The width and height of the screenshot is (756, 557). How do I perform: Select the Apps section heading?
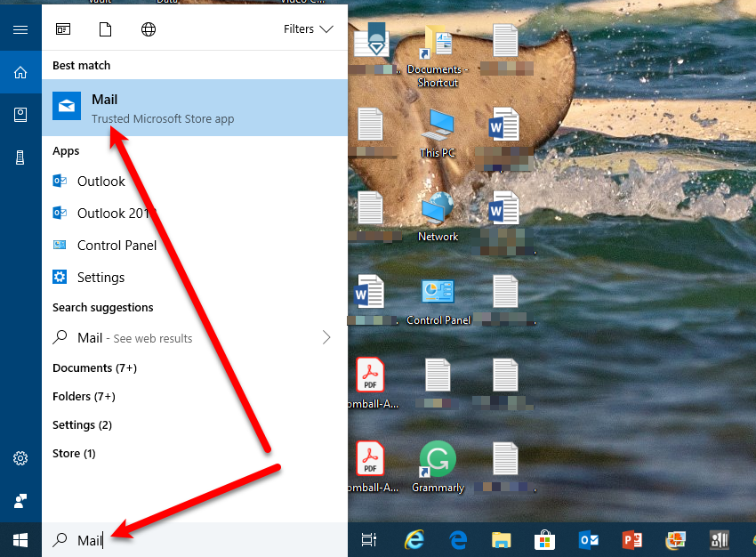(x=66, y=151)
